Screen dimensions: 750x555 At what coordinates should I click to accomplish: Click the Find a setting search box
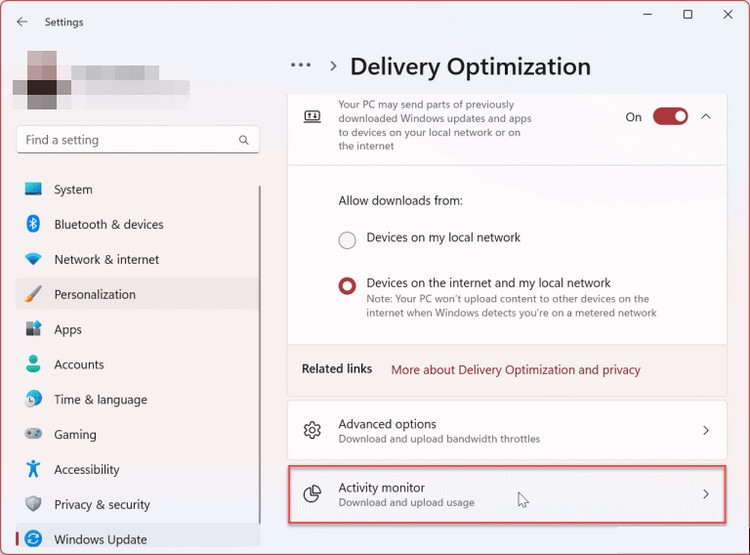(x=138, y=140)
